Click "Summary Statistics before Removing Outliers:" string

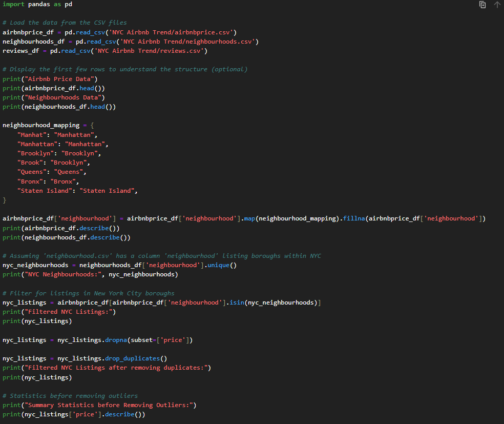[109, 405]
